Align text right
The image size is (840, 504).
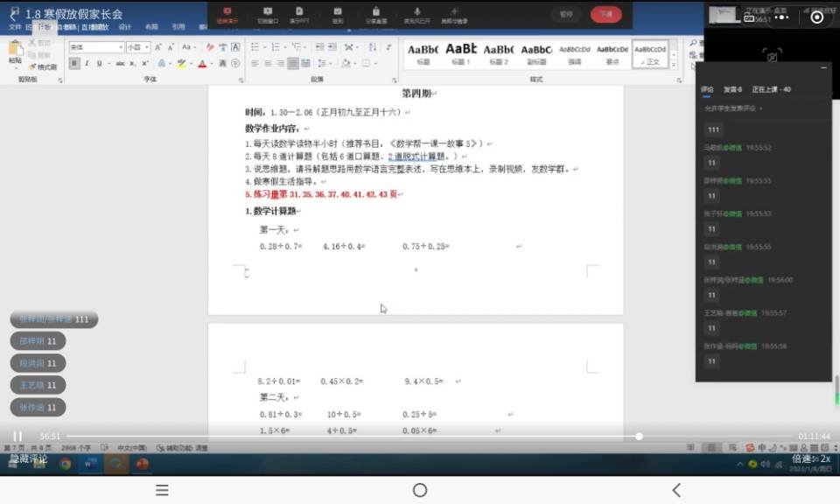tap(280, 63)
